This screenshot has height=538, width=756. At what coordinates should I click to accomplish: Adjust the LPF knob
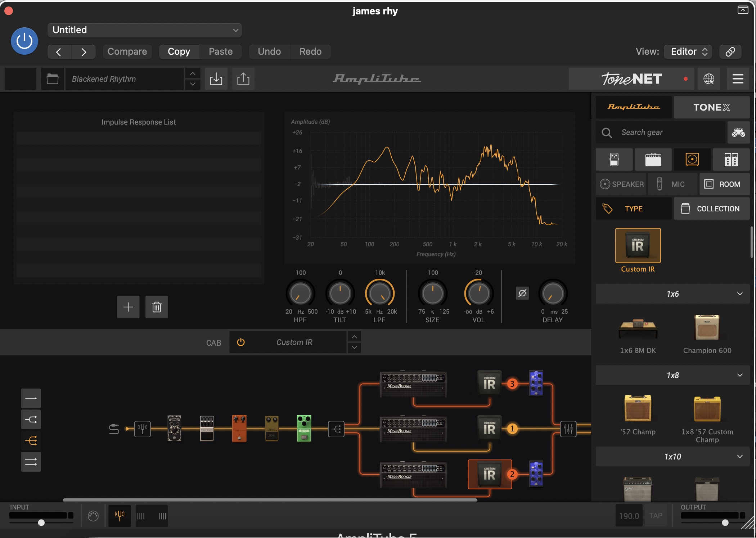[x=380, y=293]
